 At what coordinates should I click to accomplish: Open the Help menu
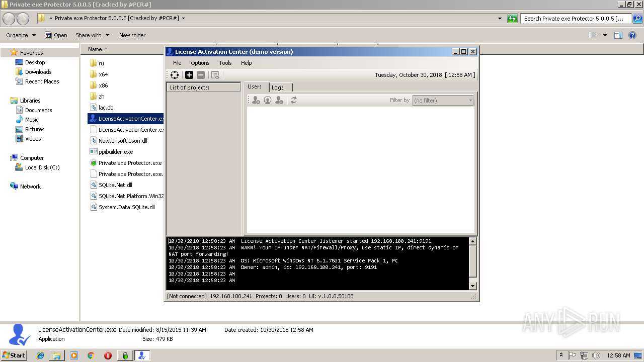tap(246, 63)
